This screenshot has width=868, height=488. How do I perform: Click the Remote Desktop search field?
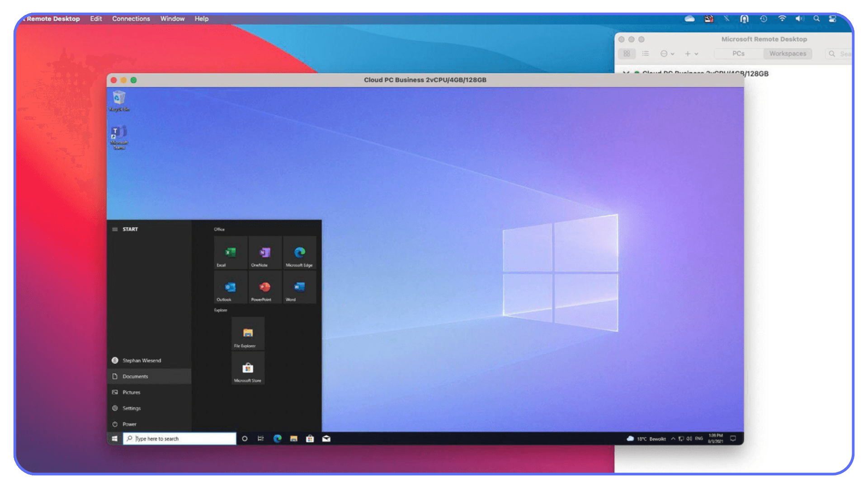(x=839, y=54)
